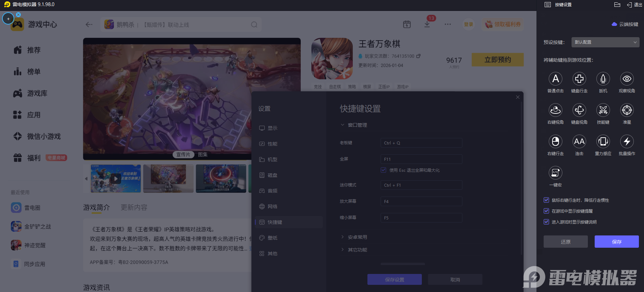644x292 pixels.
Task: Open the 机型 settings tab
Action: click(289, 159)
